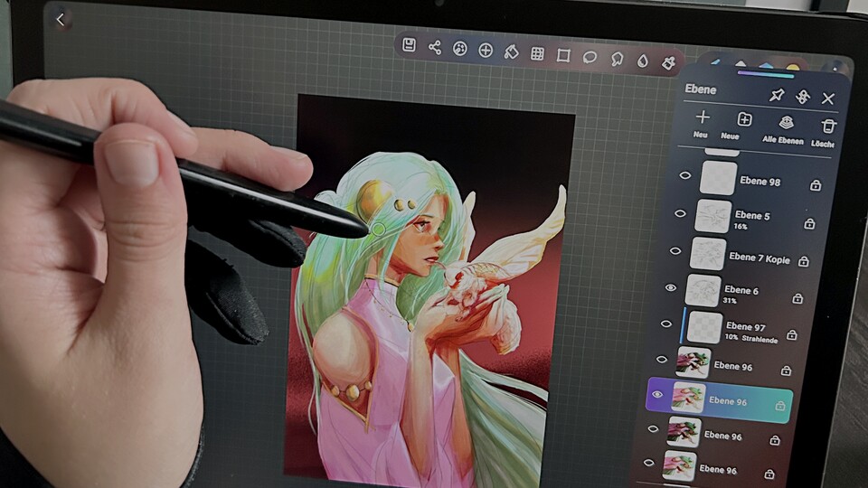Viewport: 868px width, 488px height.
Task: Choose the oval lasso selection tool
Action: [590, 57]
